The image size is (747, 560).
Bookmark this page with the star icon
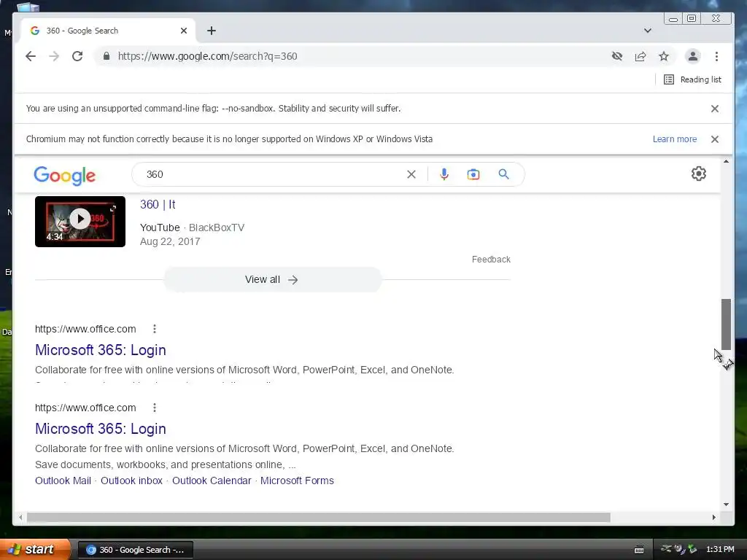664,56
